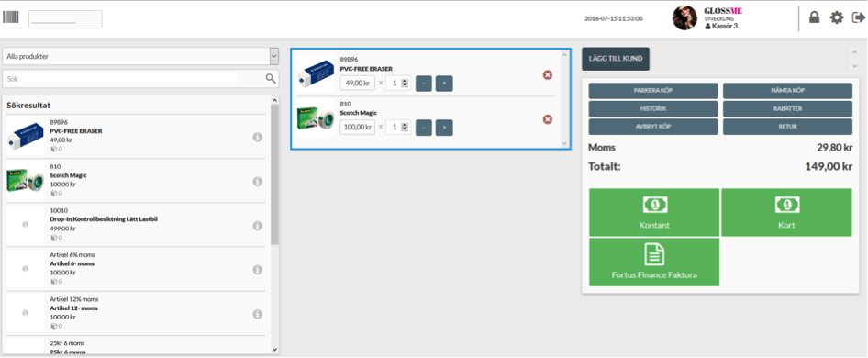Open settings via the gear icon
The width and height of the screenshot is (868, 358).
tap(837, 17)
